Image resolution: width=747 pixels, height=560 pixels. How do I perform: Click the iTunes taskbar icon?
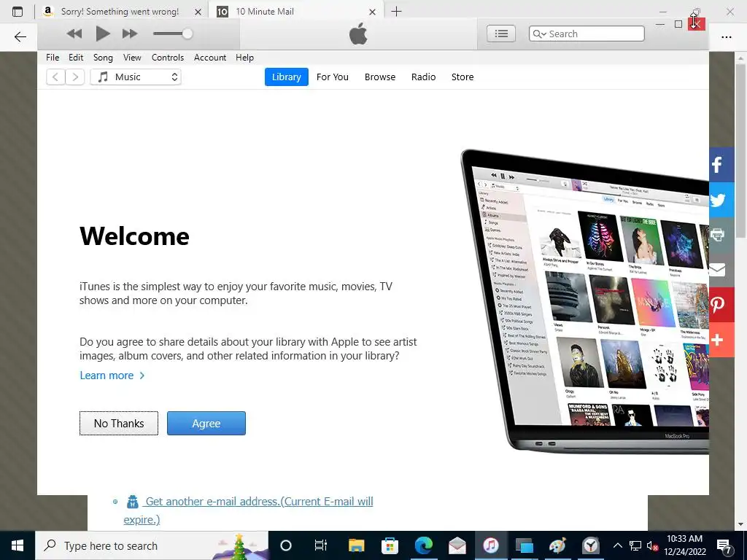(491, 545)
